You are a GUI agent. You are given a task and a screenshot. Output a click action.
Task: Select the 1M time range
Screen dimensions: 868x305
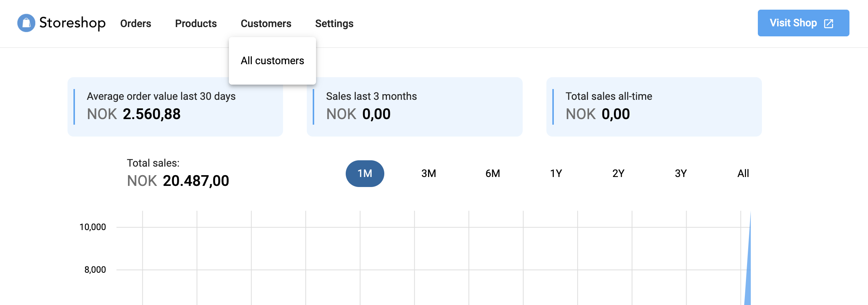pos(365,173)
